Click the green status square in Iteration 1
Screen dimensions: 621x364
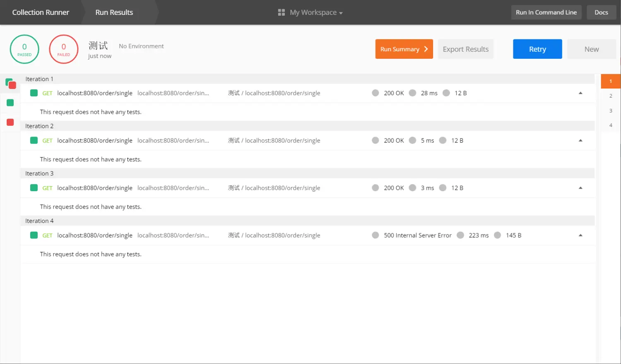pos(34,93)
